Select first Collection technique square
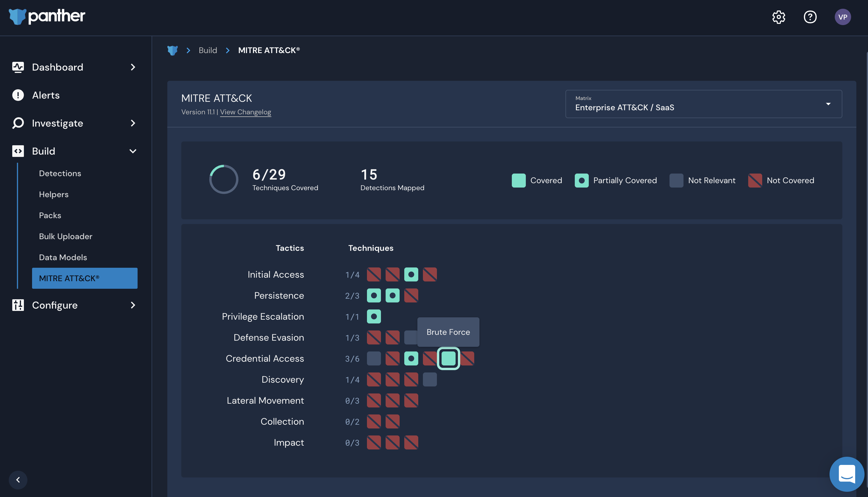Image resolution: width=868 pixels, height=497 pixels. pyautogui.click(x=374, y=421)
